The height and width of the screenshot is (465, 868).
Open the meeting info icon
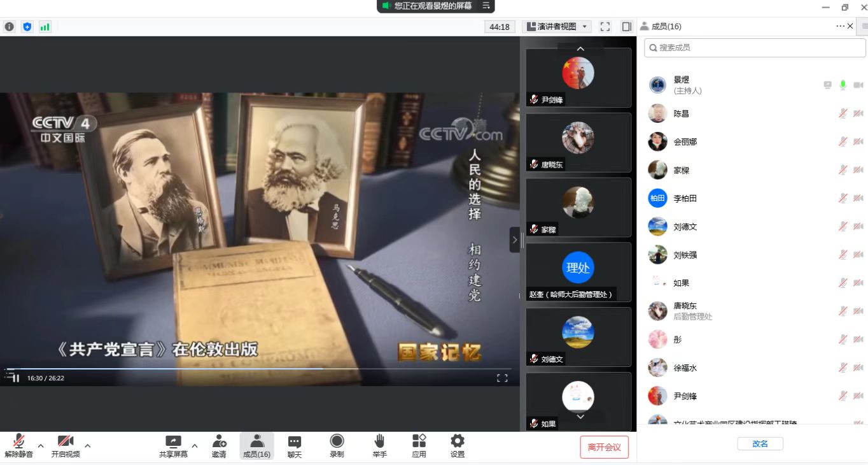pyautogui.click(x=9, y=27)
